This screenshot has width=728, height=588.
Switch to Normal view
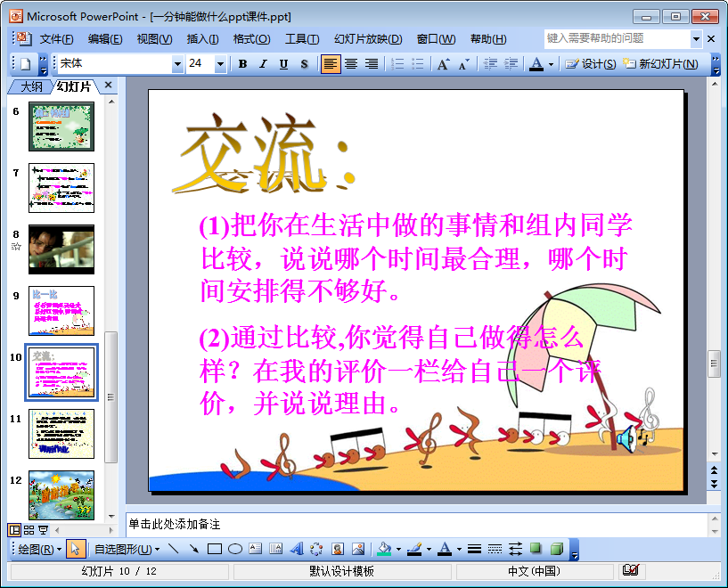point(14,529)
